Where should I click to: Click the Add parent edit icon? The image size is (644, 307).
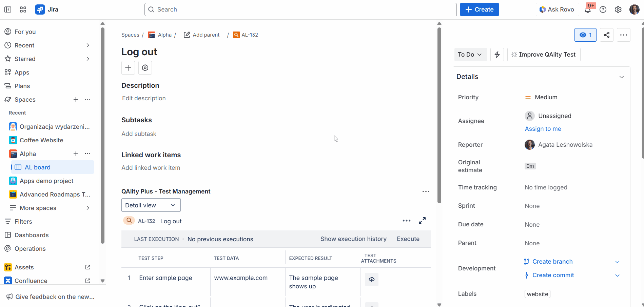[x=187, y=35]
